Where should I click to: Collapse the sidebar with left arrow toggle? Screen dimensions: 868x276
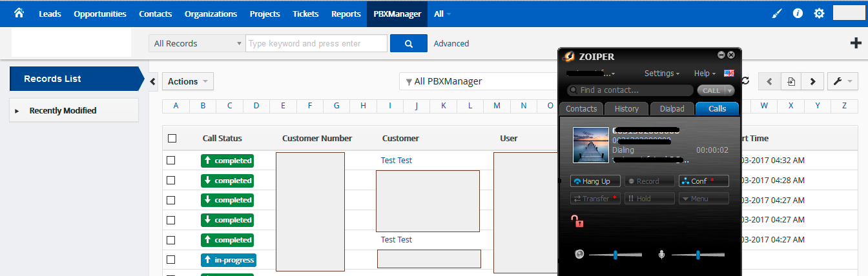153,81
